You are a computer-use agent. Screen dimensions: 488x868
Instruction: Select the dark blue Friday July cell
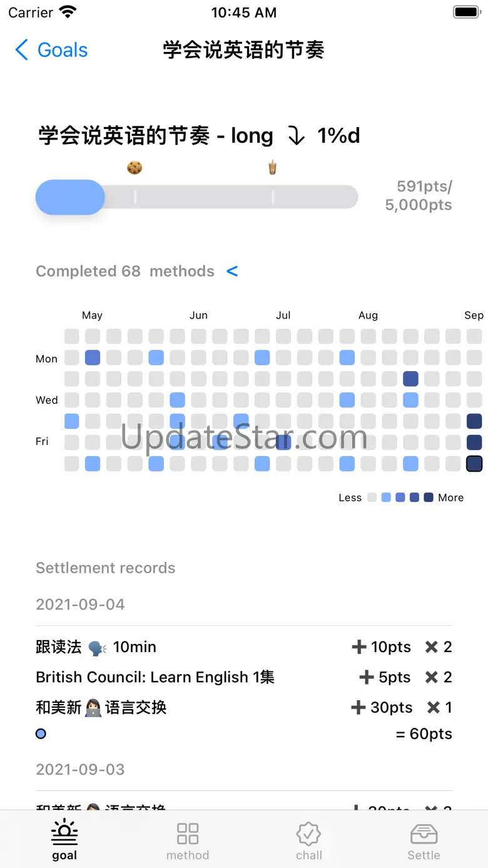click(283, 442)
